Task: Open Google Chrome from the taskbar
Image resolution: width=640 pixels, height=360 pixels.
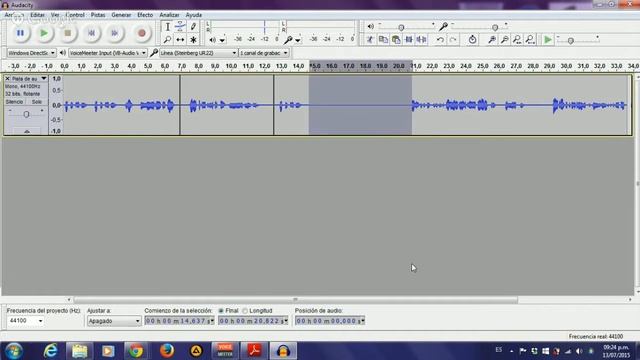Action: 136,351
